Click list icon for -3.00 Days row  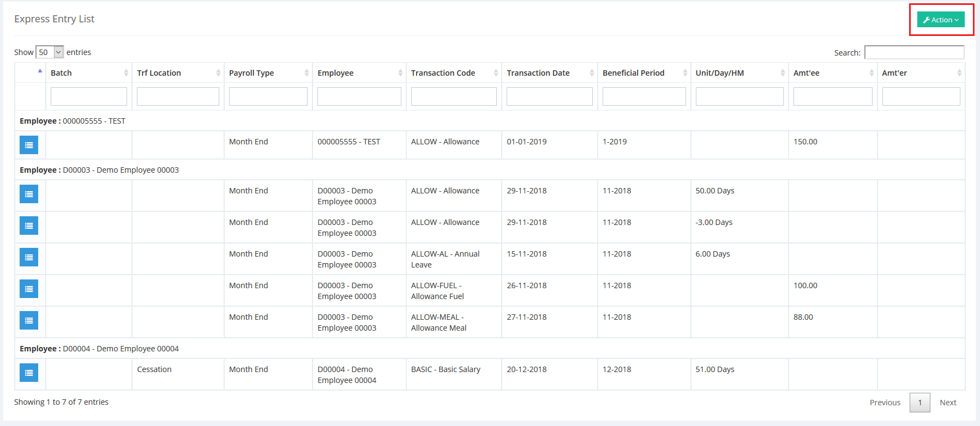click(x=29, y=226)
